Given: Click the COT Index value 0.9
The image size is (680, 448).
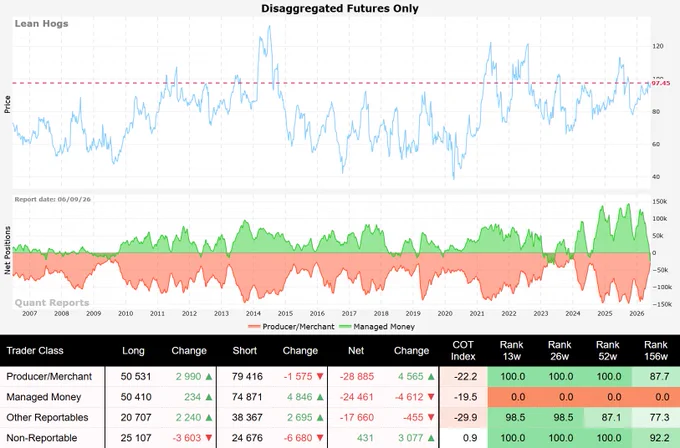Looking at the screenshot, I should [470, 438].
